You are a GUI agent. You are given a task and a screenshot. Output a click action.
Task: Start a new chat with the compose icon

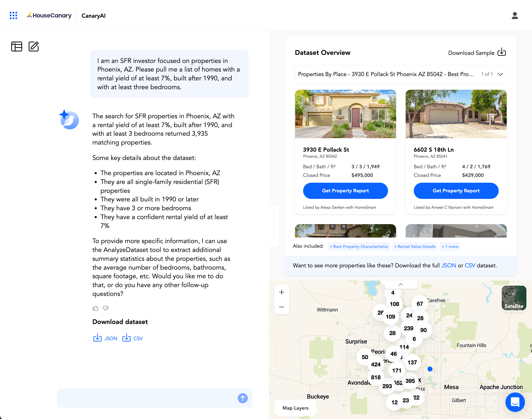[34, 46]
